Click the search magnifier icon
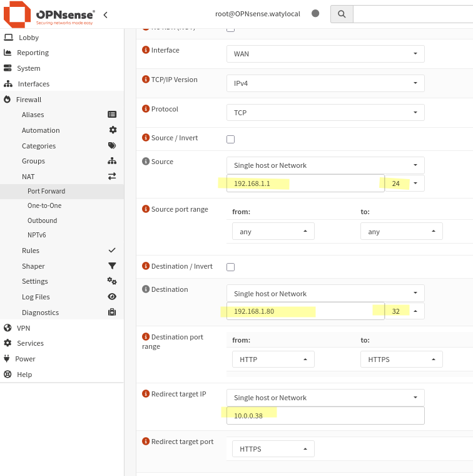The image size is (473, 476). pos(342,14)
